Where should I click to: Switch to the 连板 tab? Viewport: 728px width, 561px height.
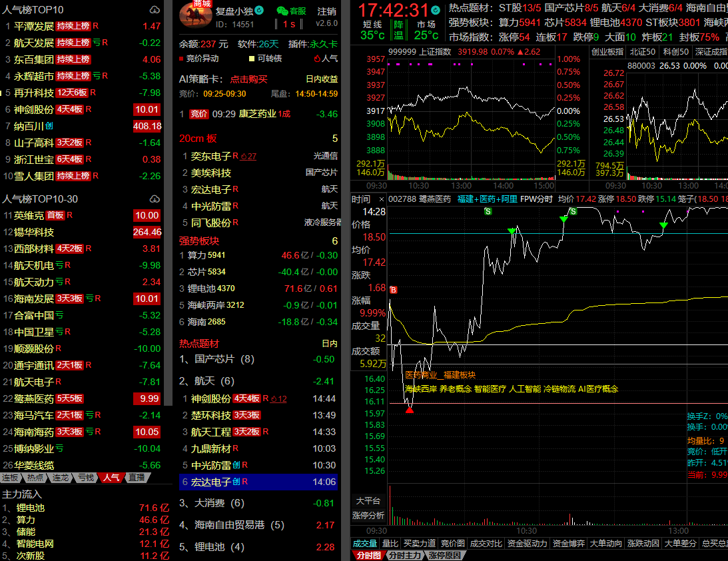tap(11, 478)
